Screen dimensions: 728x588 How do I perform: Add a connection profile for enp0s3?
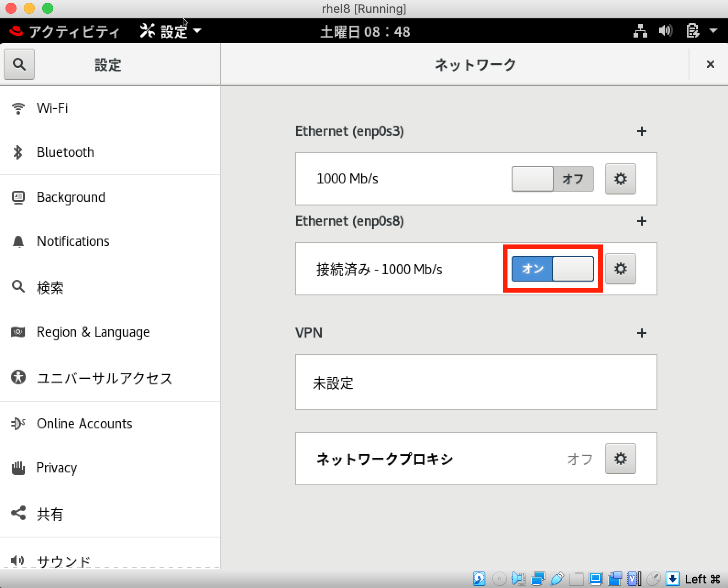(642, 131)
